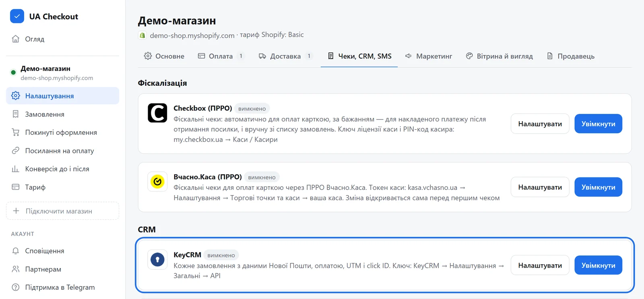The width and height of the screenshot is (644, 299).
Task: Go to the Доставка tab
Action: 285,56
